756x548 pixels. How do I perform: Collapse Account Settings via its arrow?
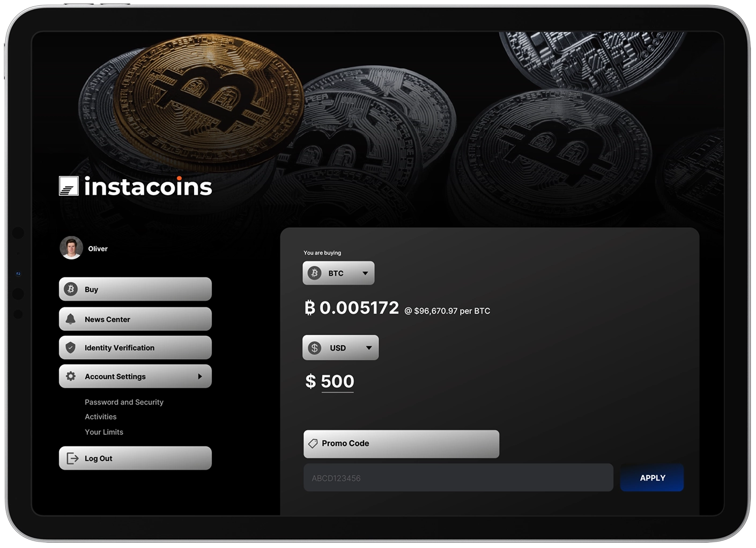200,376
